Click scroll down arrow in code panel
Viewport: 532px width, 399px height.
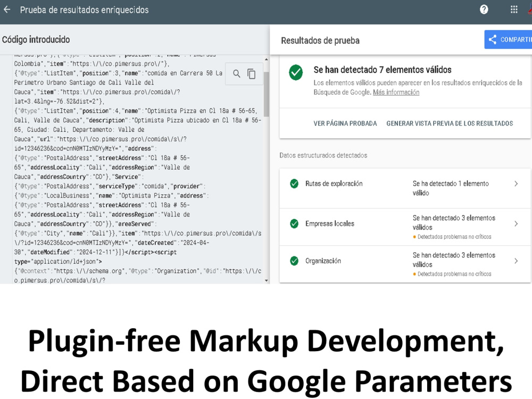click(x=267, y=280)
